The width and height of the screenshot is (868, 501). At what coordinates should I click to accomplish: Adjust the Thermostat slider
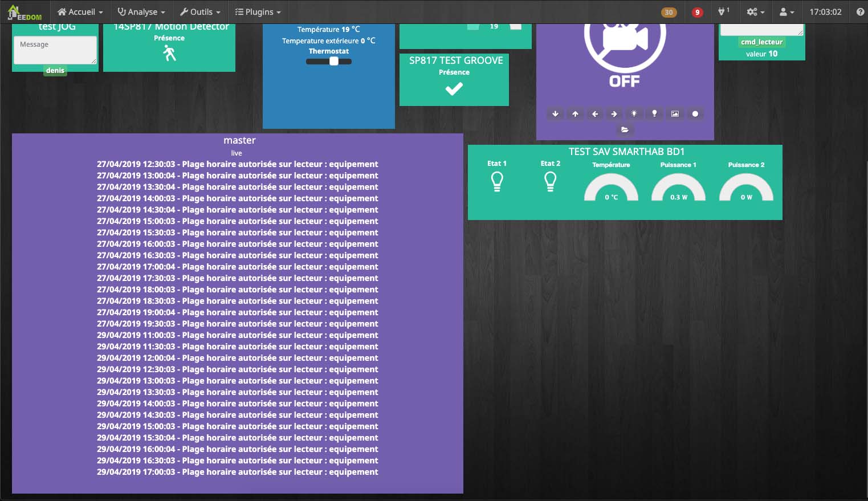pyautogui.click(x=329, y=61)
